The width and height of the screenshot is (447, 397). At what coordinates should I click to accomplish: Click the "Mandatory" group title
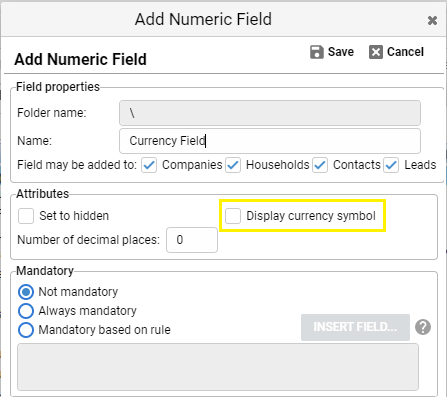[45, 271]
